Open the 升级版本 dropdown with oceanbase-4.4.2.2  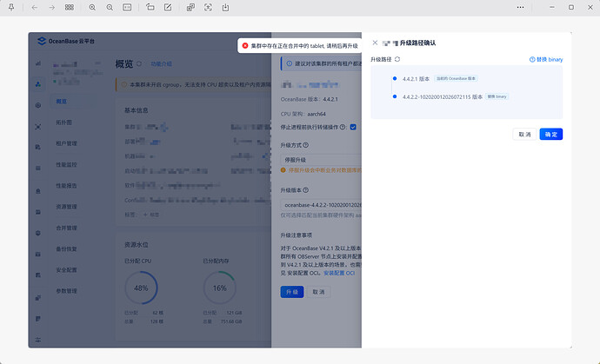321,205
